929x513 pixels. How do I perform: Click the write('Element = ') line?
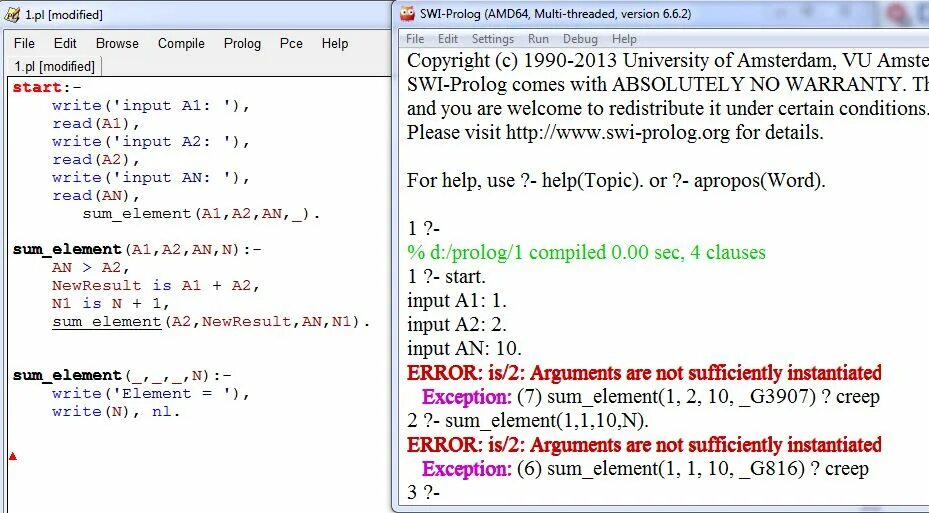point(151,393)
